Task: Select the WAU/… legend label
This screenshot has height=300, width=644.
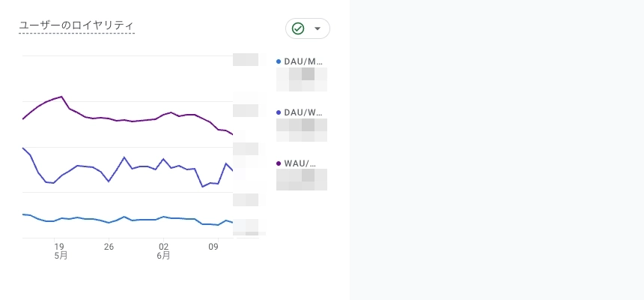Action: click(300, 163)
